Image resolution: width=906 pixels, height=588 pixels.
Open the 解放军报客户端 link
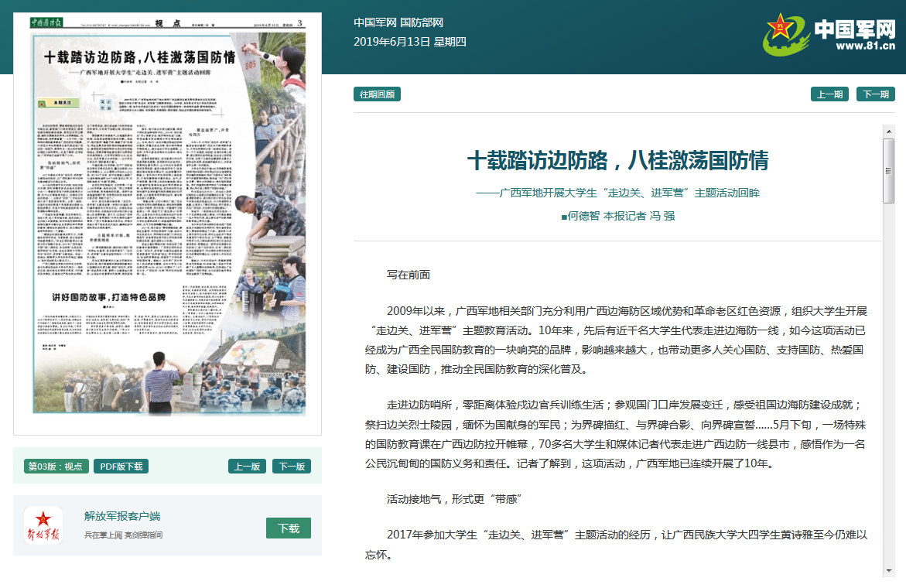[122, 516]
